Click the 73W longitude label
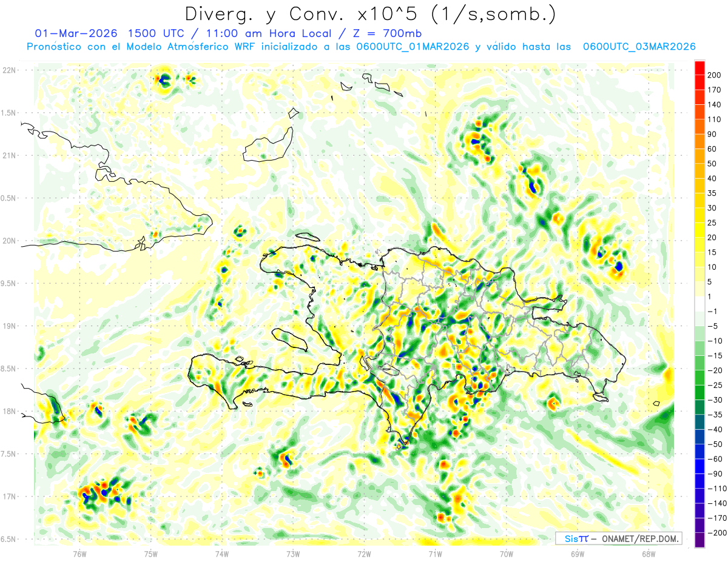The width and height of the screenshot is (728, 562). [x=293, y=554]
